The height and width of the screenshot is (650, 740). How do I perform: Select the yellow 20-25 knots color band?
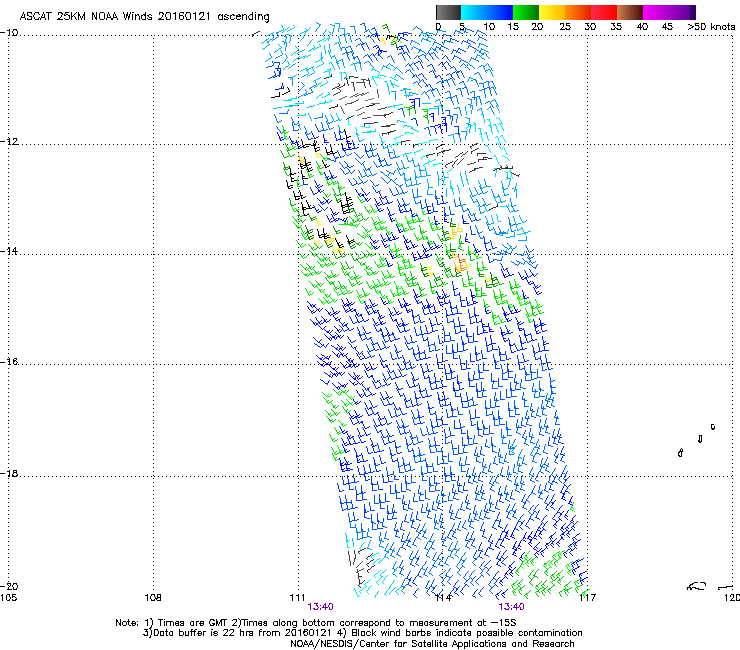[552, 12]
